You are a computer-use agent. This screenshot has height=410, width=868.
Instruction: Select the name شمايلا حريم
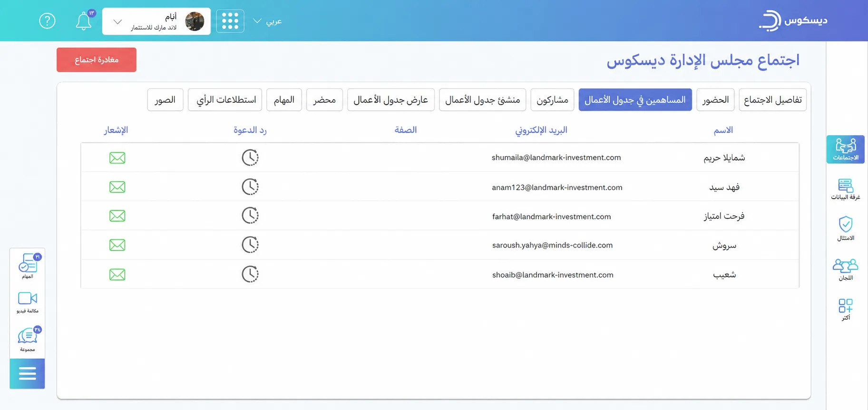(724, 158)
